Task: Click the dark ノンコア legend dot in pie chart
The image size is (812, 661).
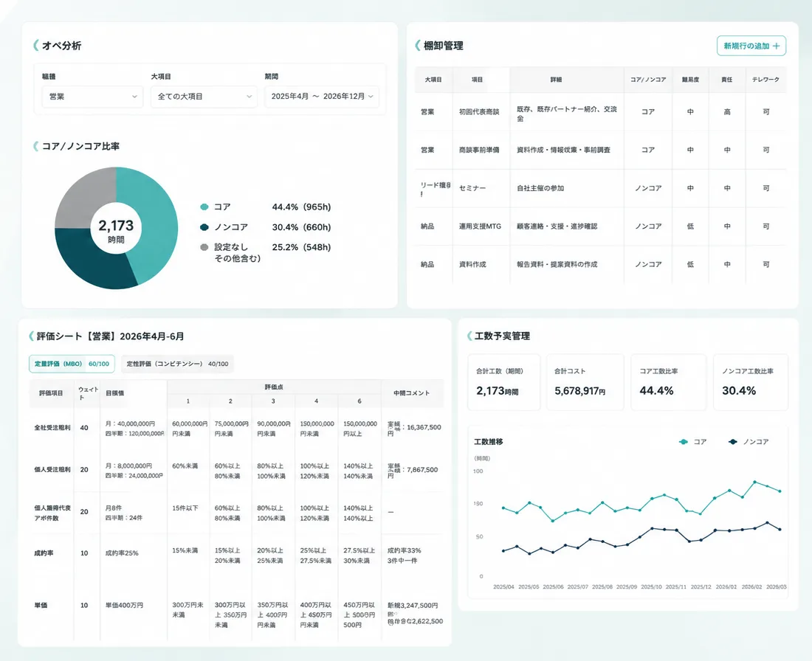Action: (x=204, y=227)
